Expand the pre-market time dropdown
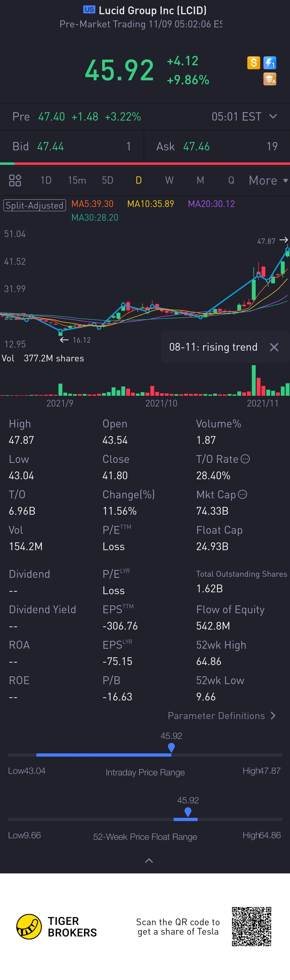290x980 pixels. coord(273,117)
